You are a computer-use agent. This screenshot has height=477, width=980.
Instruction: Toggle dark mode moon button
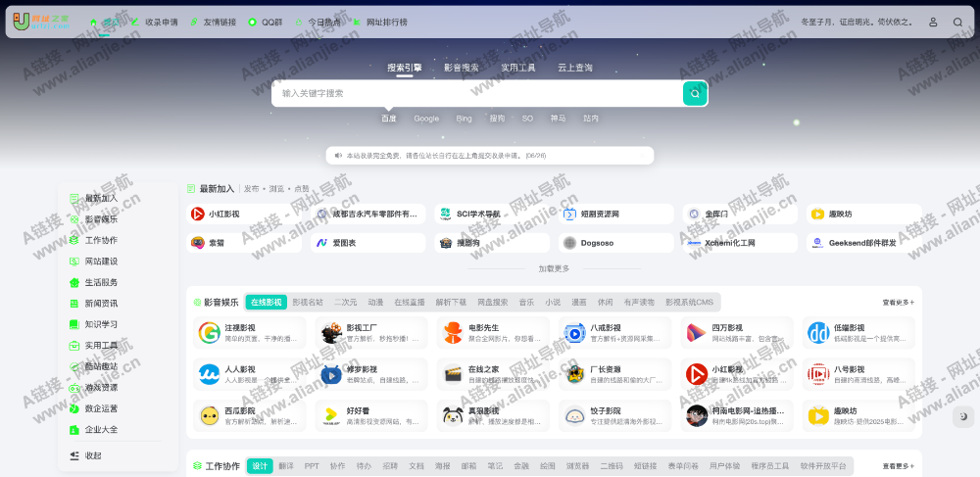coord(963,416)
